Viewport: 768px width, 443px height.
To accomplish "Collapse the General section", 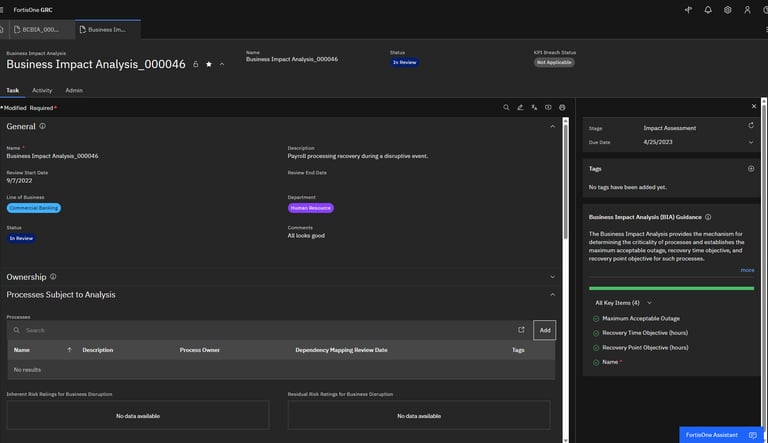I will click(552, 126).
